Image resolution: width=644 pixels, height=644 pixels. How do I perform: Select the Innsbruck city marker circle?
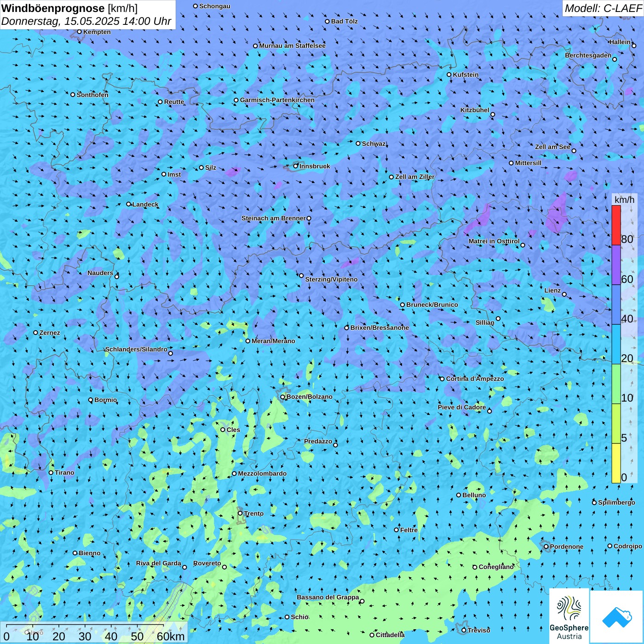(296, 166)
